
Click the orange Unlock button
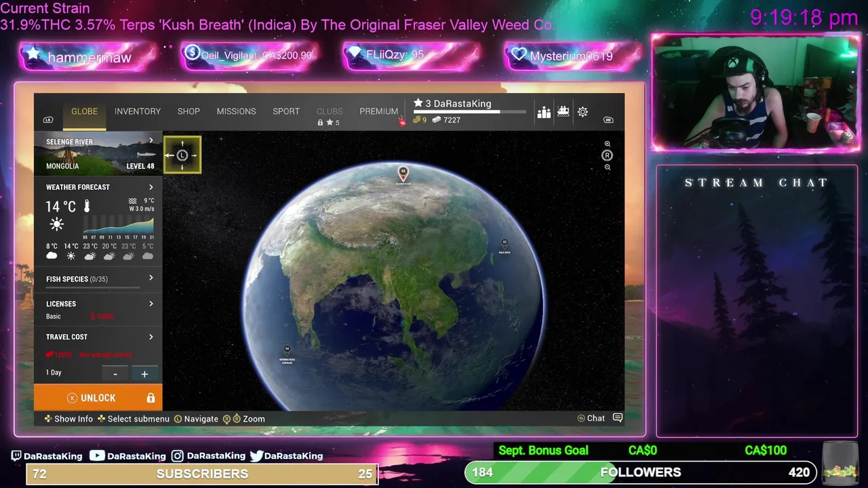[x=98, y=398]
